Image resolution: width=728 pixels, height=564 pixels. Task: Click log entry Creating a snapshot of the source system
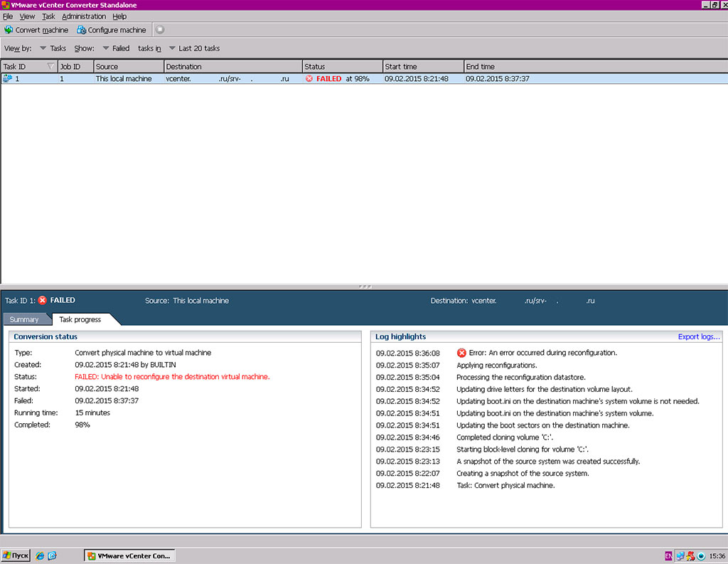(523, 474)
